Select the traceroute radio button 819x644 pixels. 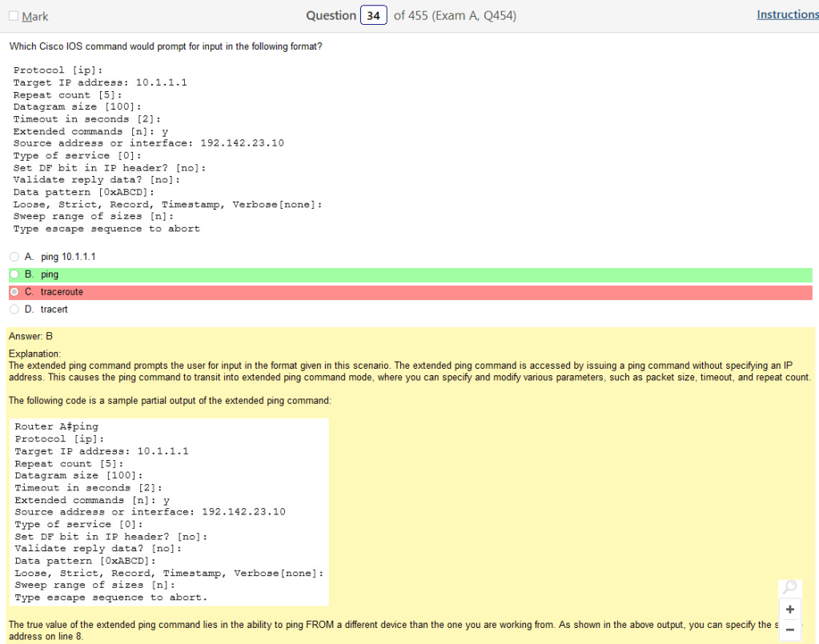click(x=14, y=292)
